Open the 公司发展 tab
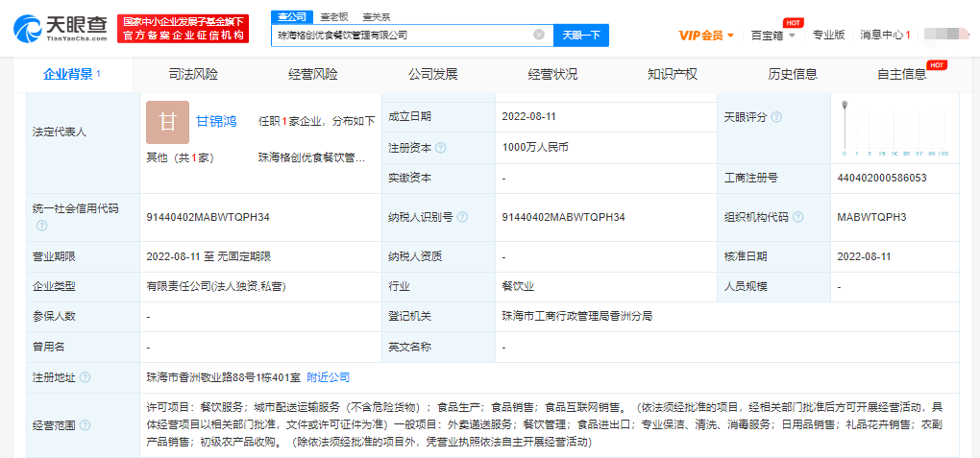Screen dimensions: 980x458 [433, 74]
